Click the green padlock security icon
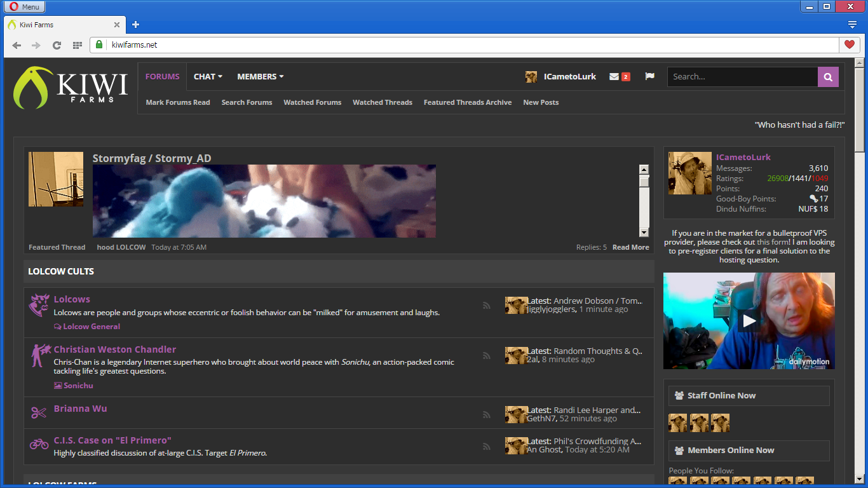 (x=99, y=44)
